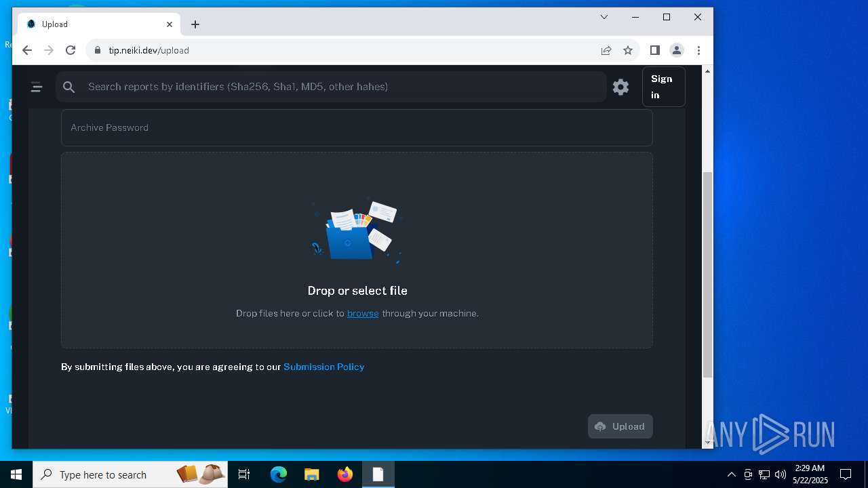Open the Windows Start menu
This screenshot has height=488, width=868.
tap(16, 474)
